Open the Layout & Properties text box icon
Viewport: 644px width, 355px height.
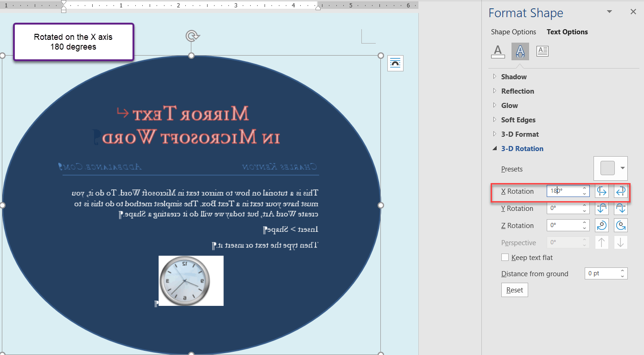pos(542,51)
